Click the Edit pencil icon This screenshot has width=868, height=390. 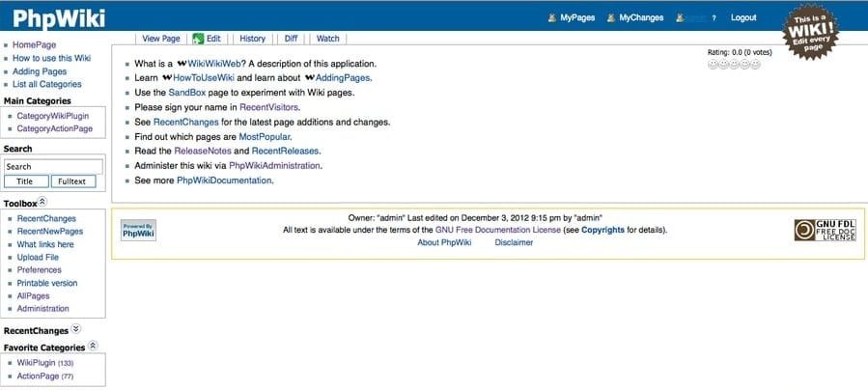point(197,39)
